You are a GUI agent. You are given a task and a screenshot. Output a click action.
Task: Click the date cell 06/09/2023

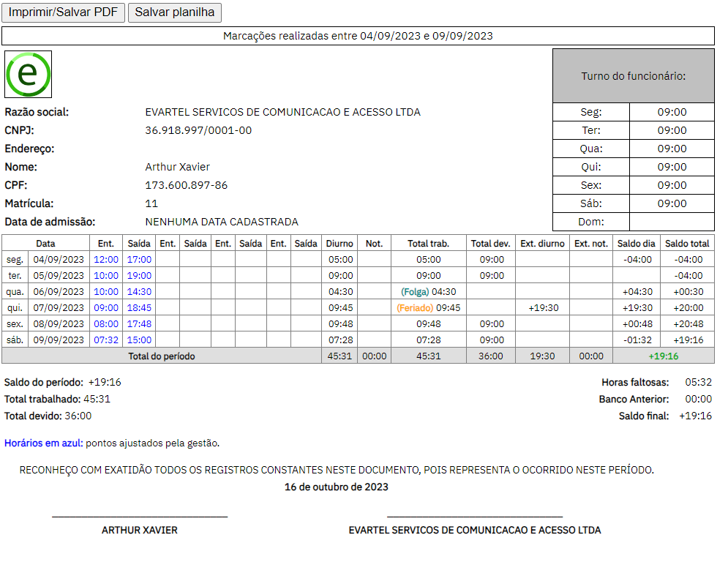tap(59, 292)
